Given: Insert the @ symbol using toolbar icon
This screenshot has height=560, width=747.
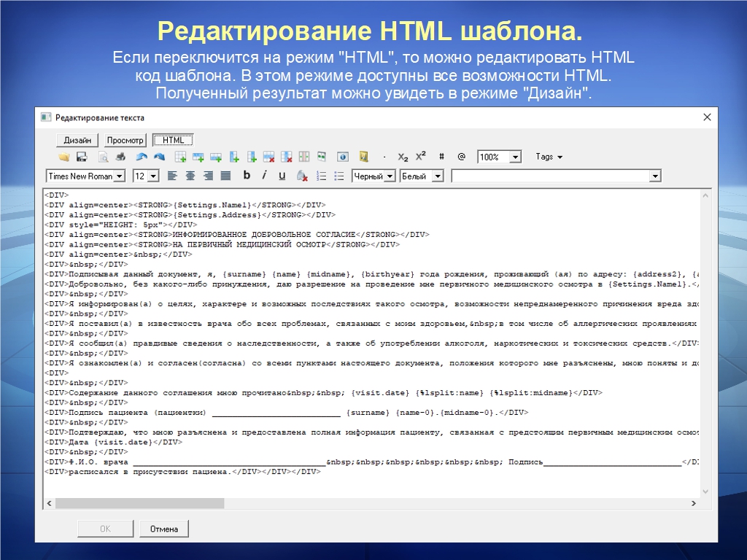Looking at the screenshot, I should (x=461, y=157).
